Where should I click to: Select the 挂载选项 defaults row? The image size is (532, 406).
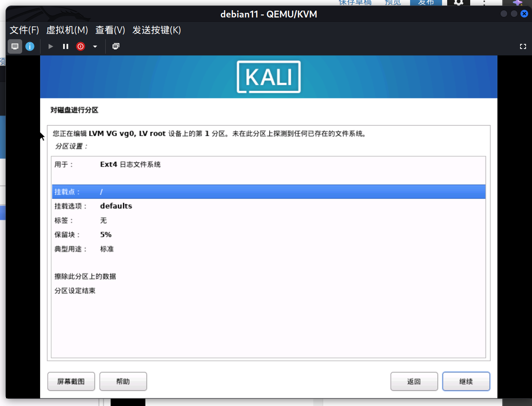269,206
